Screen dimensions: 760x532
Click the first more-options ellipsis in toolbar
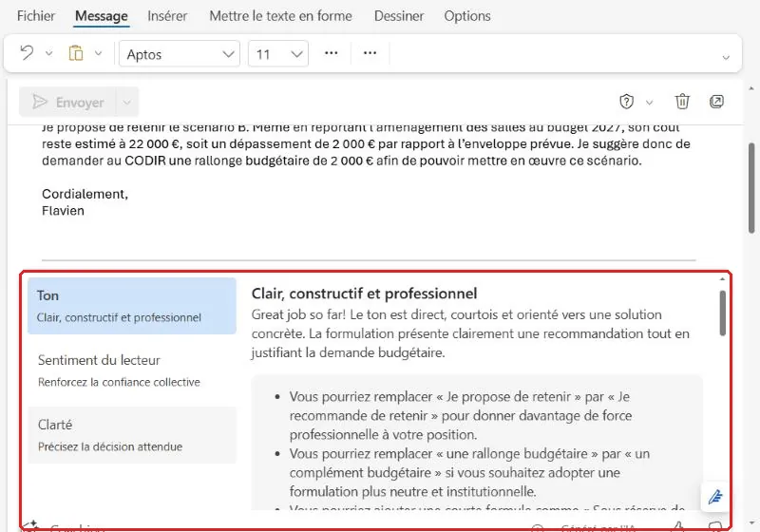pyautogui.click(x=331, y=53)
